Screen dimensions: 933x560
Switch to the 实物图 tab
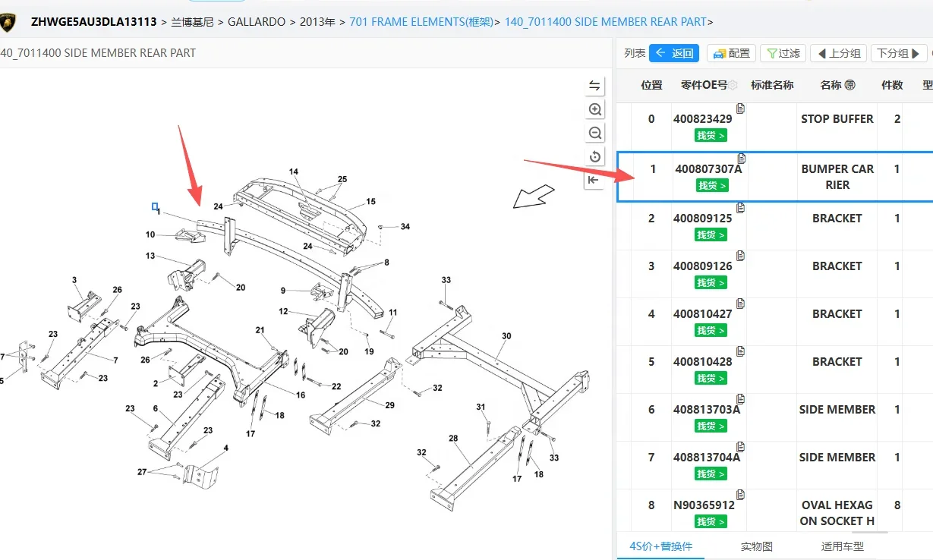757,546
